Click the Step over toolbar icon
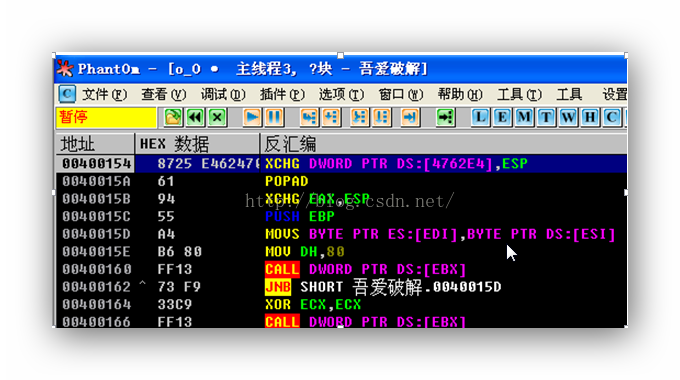 (x=331, y=117)
